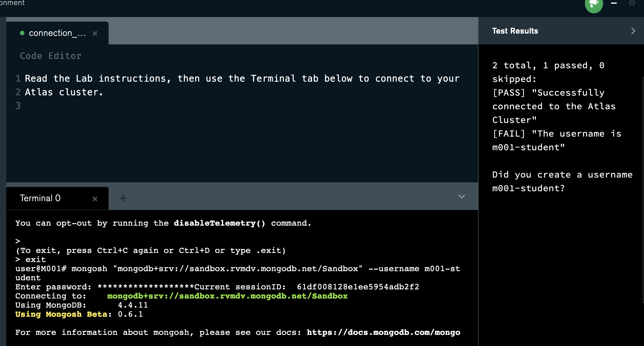Close the connection_ editor tab
The height and width of the screenshot is (346, 644).
(x=95, y=34)
